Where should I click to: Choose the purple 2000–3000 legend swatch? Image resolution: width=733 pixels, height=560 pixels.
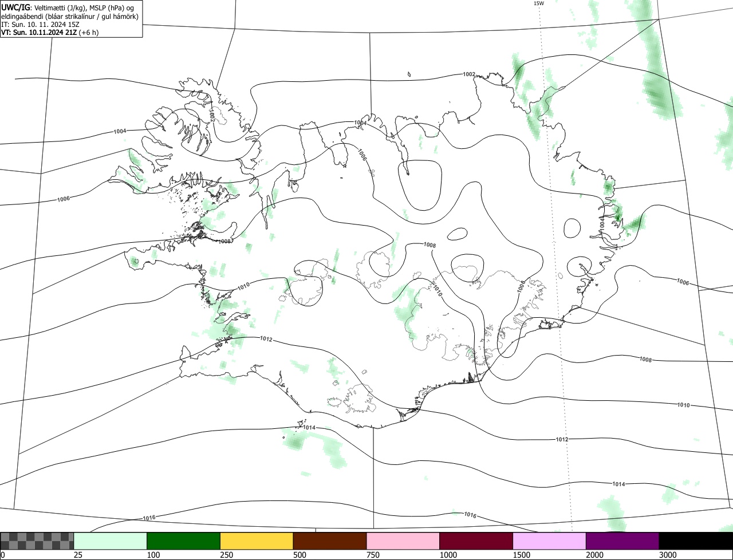tap(622, 541)
